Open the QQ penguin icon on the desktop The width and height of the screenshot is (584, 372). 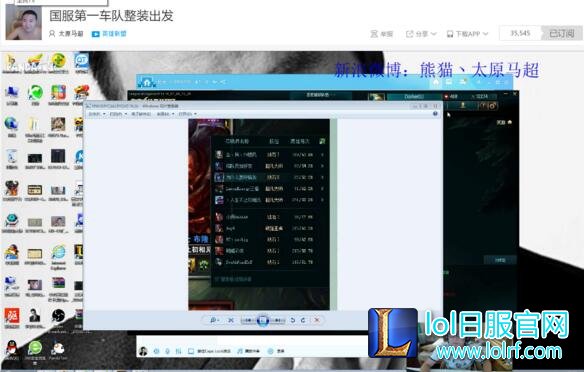coord(12,349)
